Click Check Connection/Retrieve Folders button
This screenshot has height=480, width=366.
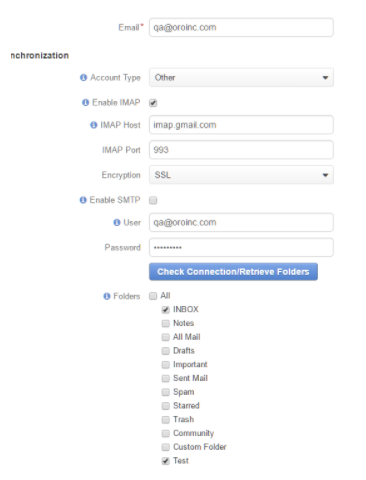point(233,272)
